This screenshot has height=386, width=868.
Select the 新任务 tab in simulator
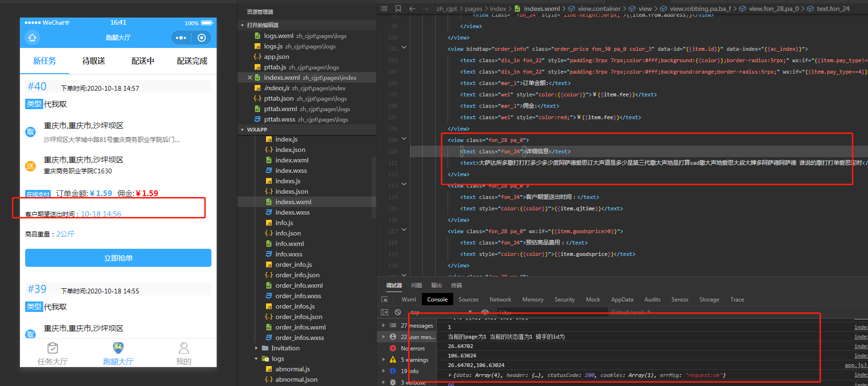[45, 61]
